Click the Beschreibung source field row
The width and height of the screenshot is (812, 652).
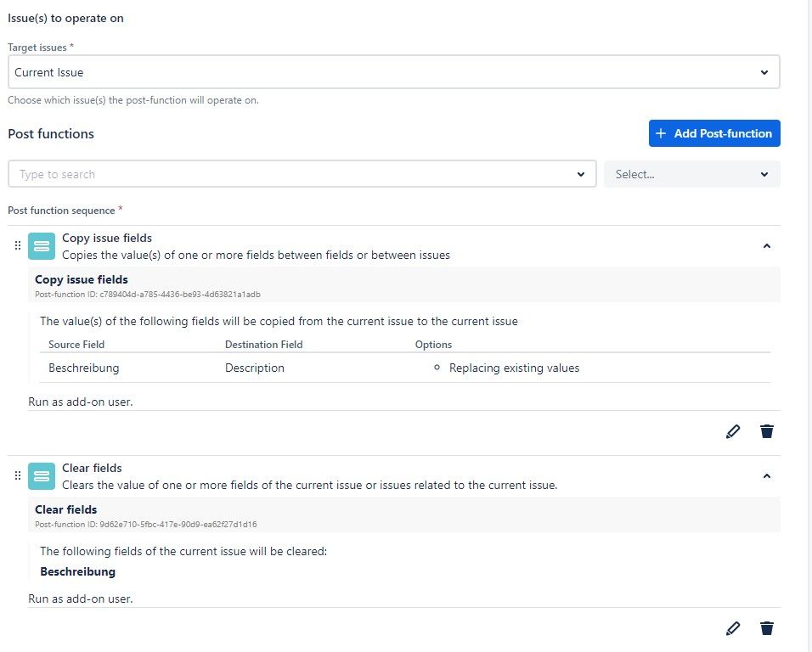tap(84, 368)
